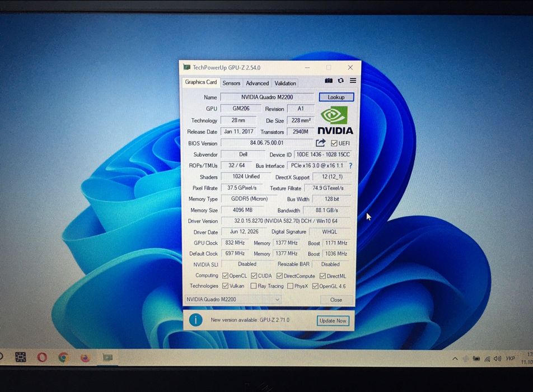
Task: Click the Shaders 1024 Unified value
Action: click(x=246, y=176)
